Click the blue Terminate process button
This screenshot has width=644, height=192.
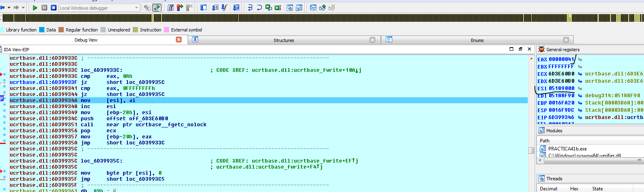tap(53, 8)
